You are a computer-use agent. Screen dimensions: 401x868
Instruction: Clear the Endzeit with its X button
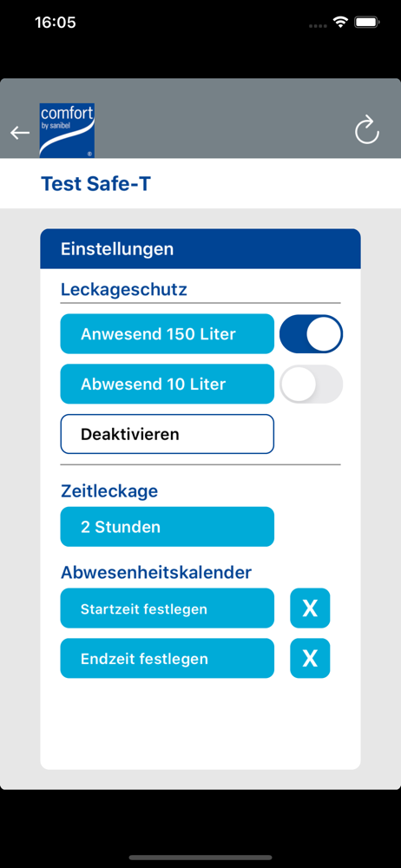point(310,658)
